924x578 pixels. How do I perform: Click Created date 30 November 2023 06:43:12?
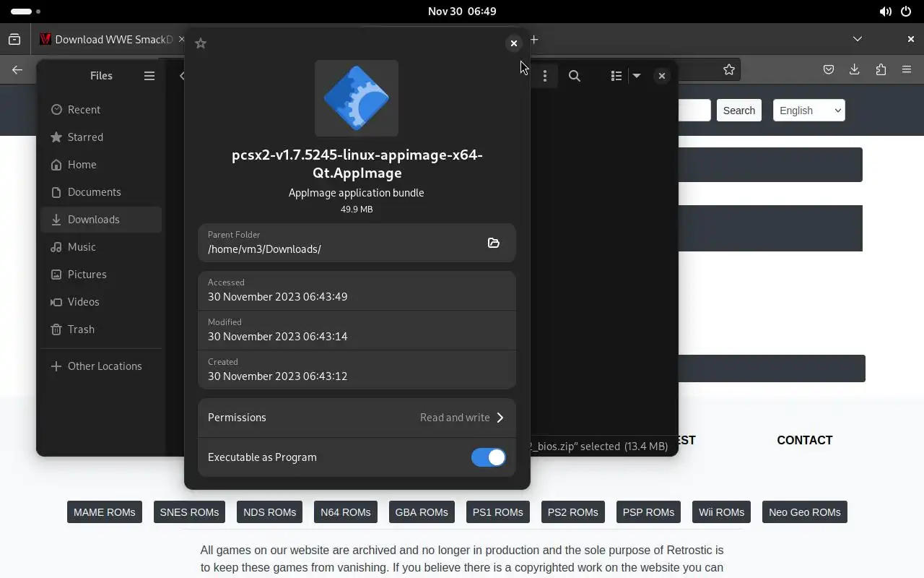tap(278, 376)
